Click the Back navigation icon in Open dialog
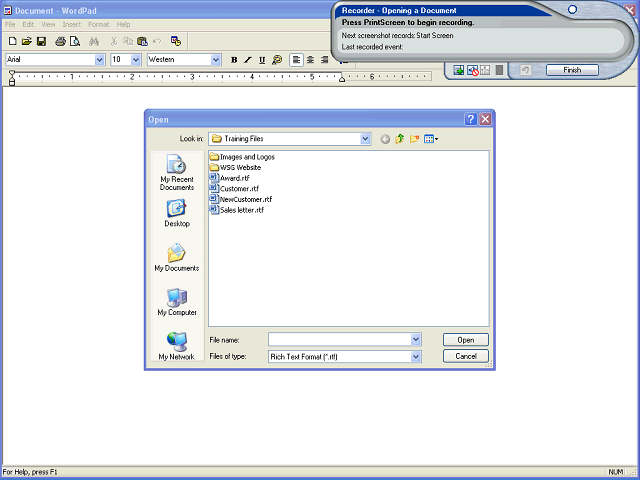The width and height of the screenshot is (640, 480). [385, 139]
